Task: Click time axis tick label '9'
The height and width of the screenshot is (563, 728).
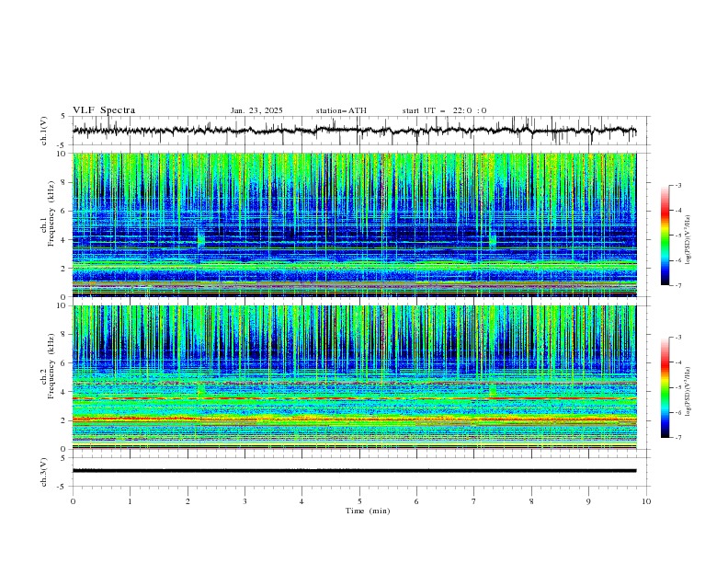Action: [588, 501]
